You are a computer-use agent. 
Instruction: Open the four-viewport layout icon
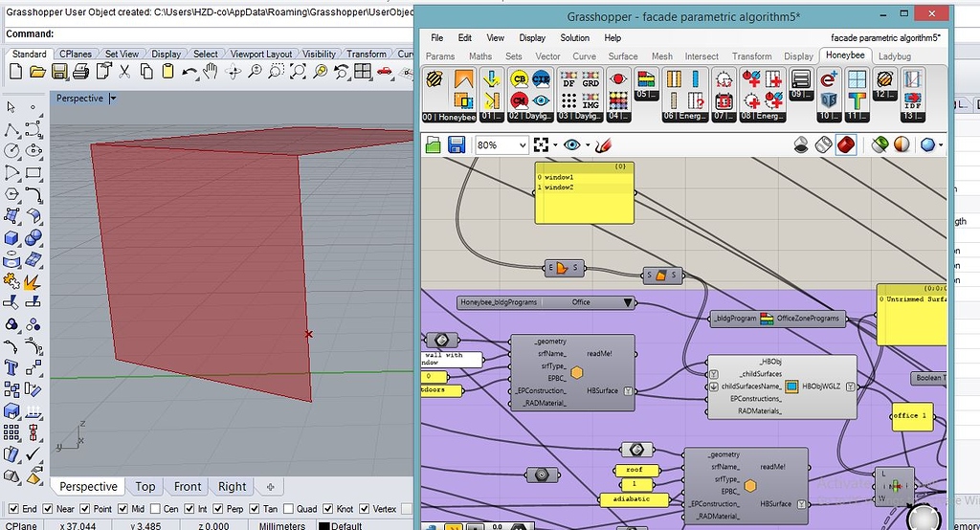click(363, 72)
